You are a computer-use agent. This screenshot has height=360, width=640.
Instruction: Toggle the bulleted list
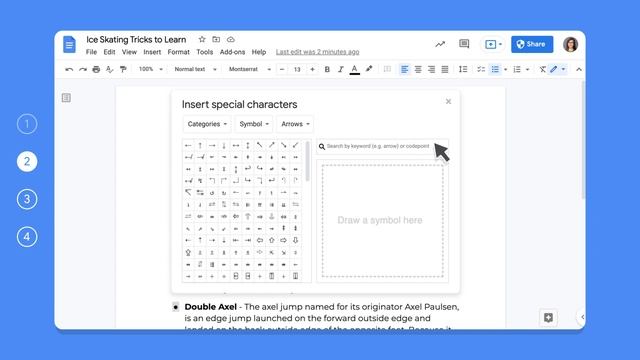click(495, 69)
